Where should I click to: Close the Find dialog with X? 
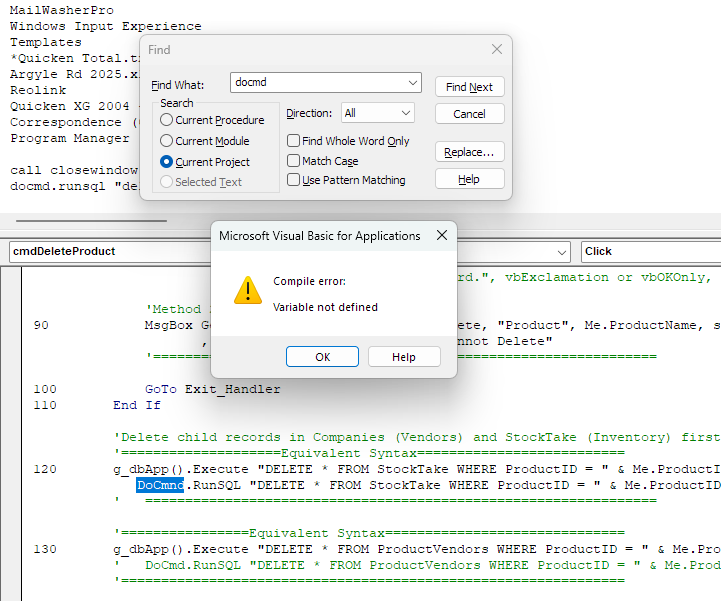[497, 49]
